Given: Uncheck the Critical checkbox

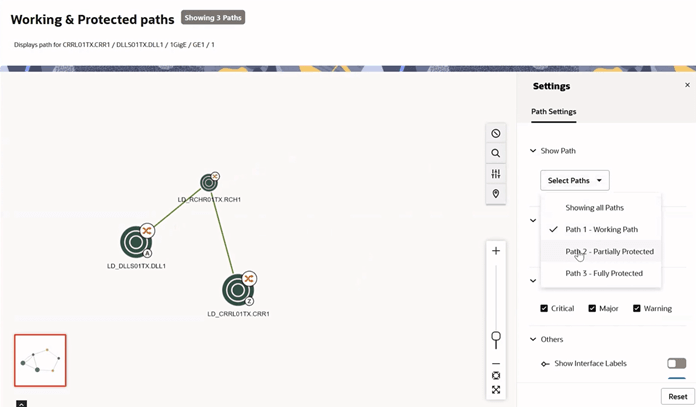Looking at the screenshot, I should point(544,308).
